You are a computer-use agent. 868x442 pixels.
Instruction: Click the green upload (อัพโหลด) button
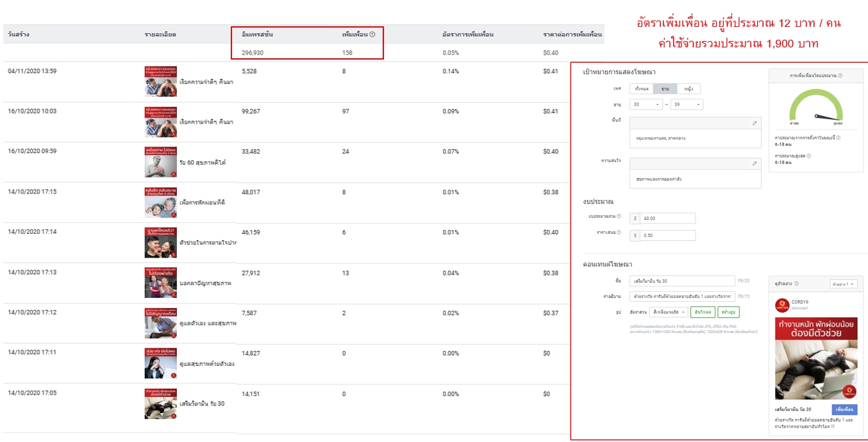702,312
